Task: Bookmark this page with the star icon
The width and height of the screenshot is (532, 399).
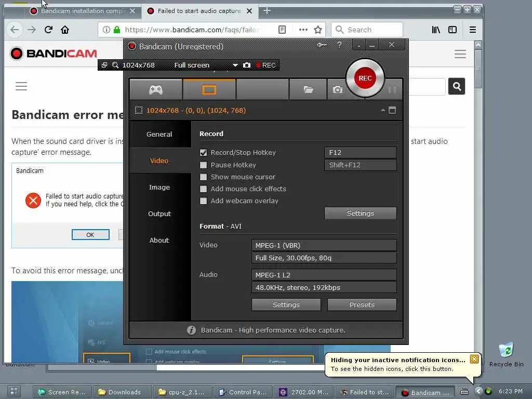Action: point(318,30)
